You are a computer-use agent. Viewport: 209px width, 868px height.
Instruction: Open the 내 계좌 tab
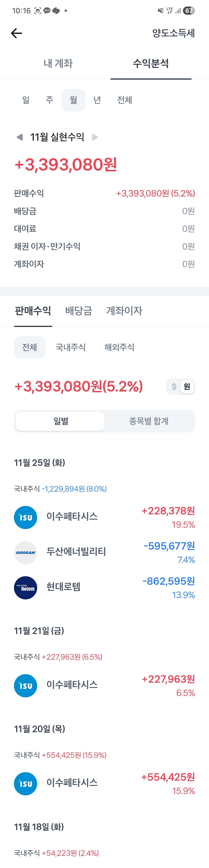[x=58, y=63]
